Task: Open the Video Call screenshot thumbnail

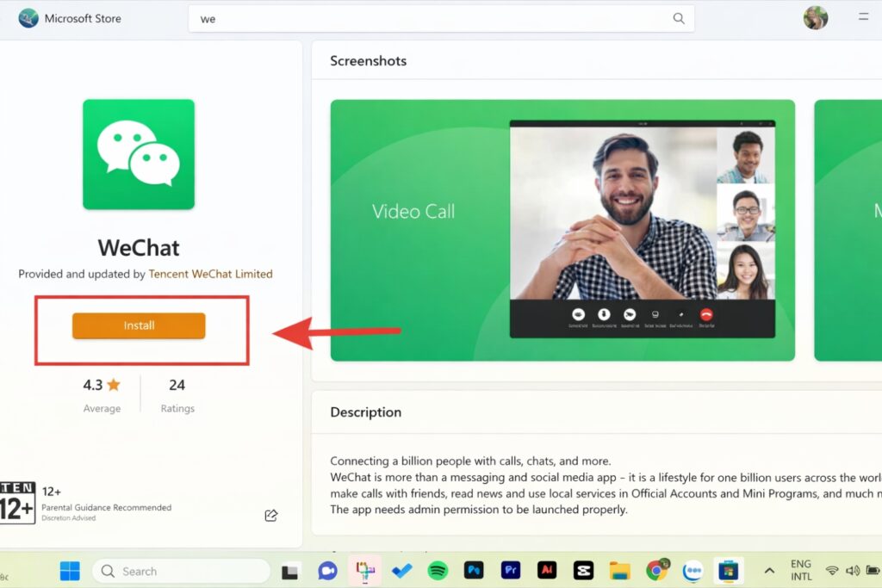Action: (562, 231)
